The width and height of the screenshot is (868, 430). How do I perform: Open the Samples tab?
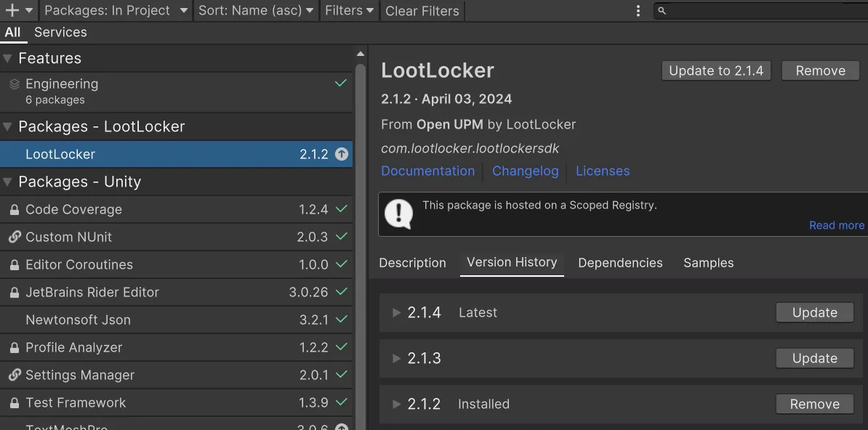(x=709, y=263)
